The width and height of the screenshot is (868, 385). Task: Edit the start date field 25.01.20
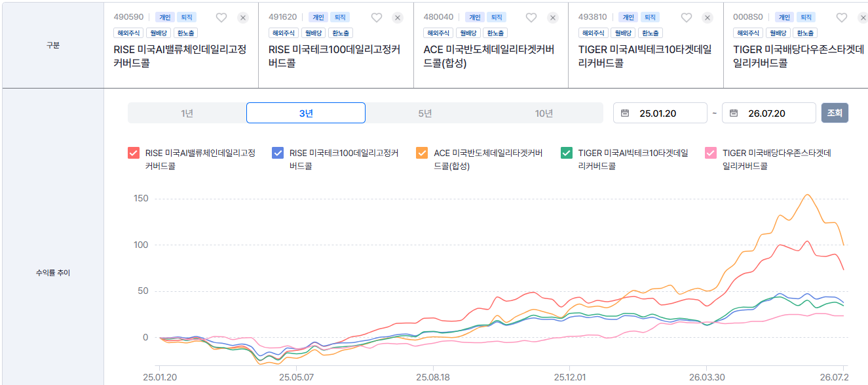point(660,113)
